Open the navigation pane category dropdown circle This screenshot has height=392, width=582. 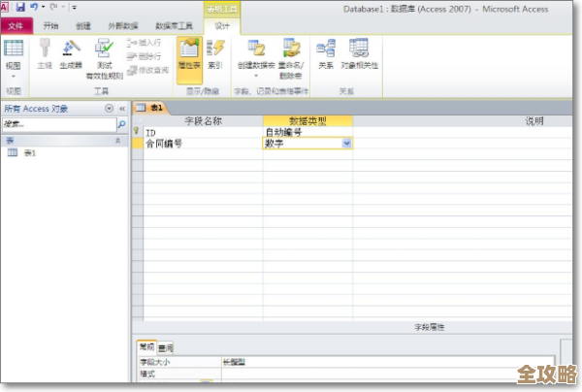[x=109, y=109]
